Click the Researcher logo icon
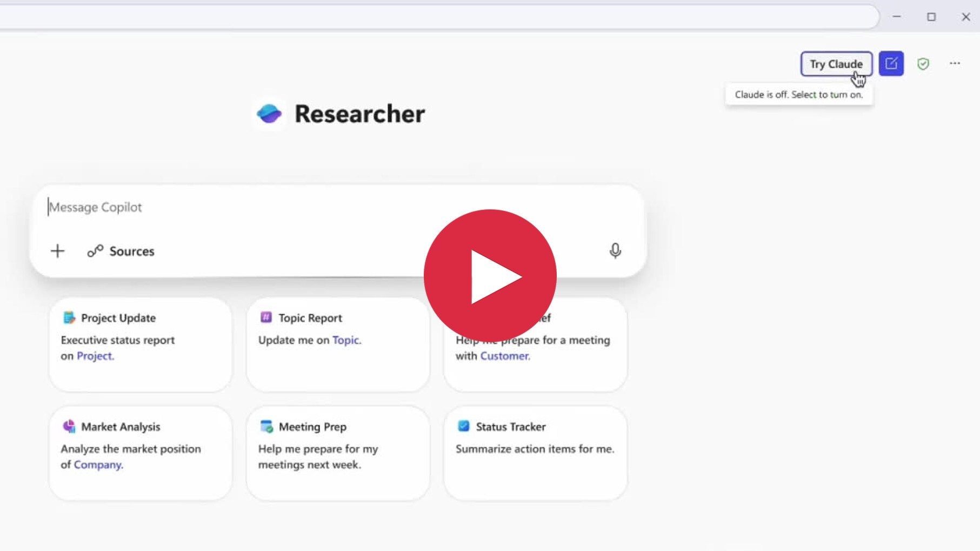The height and width of the screenshot is (551, 980). click(x=269, y=114)
